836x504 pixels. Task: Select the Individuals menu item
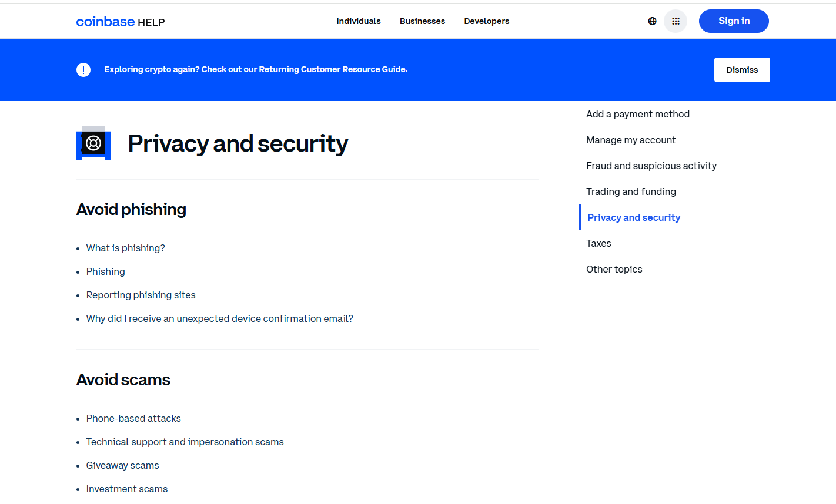pos(359,21)
